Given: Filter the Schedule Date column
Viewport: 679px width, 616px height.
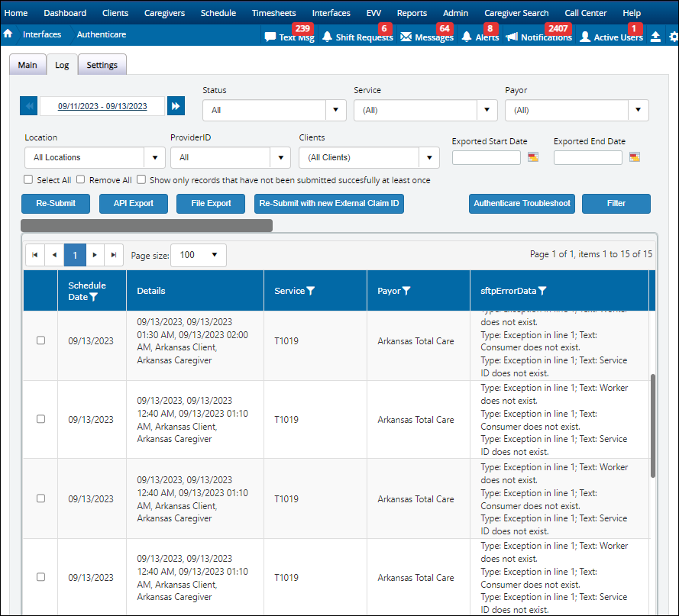Looking at the screenshot, I should point(93,297).
